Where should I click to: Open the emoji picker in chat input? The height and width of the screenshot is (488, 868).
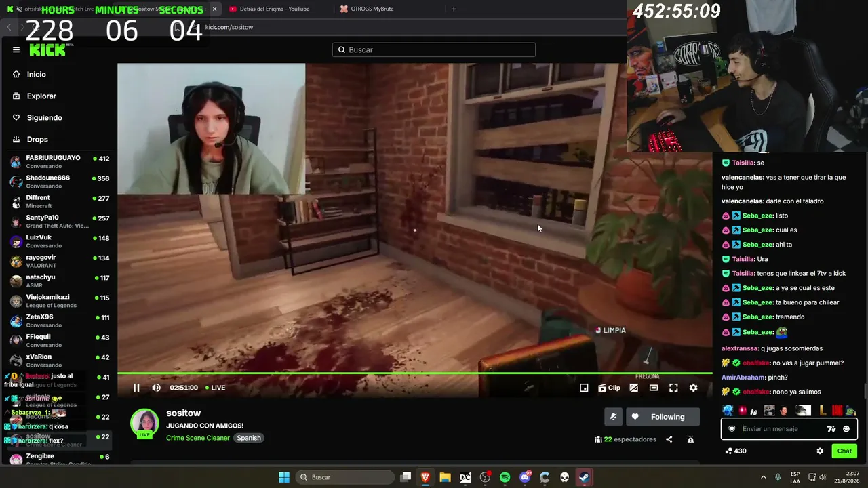pos(846,429)
